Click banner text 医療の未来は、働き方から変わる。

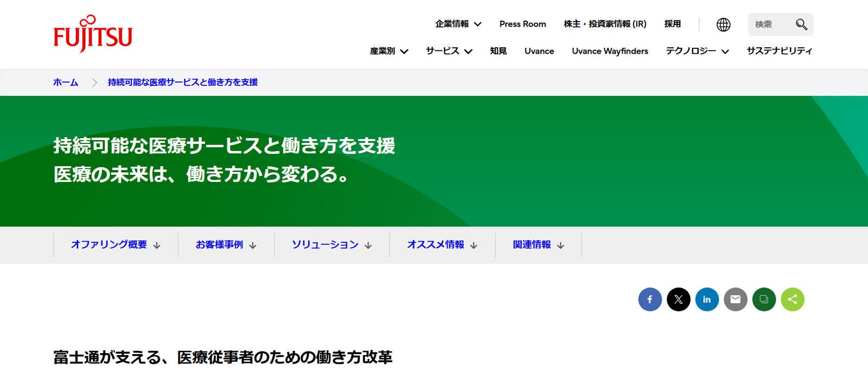[x=202, y=174]
